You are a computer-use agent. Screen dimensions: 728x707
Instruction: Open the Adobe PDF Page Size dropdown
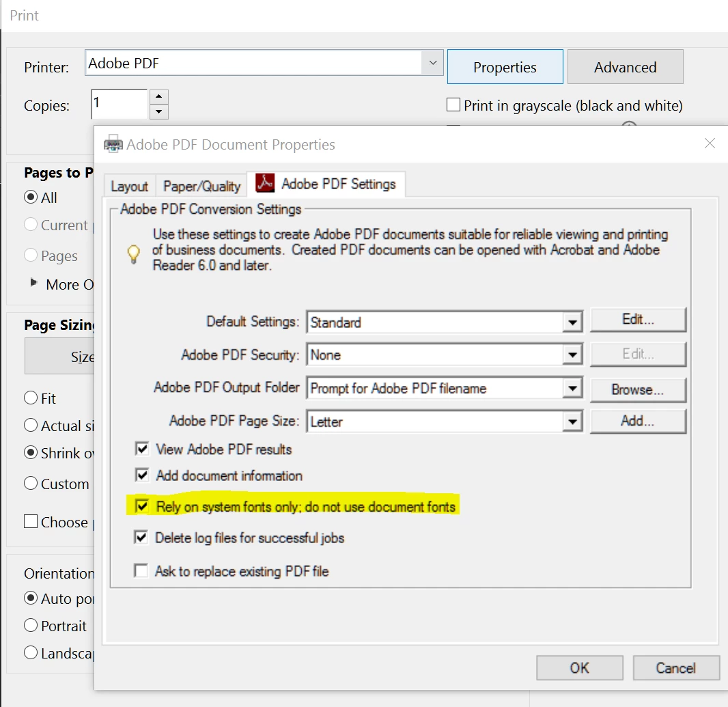[572, 421]
